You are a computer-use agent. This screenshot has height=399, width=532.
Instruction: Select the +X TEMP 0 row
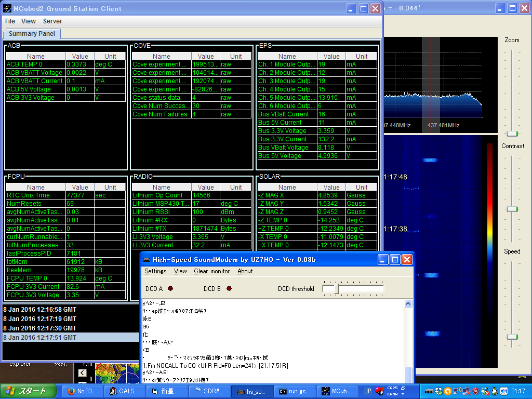(x=317, y=245)
